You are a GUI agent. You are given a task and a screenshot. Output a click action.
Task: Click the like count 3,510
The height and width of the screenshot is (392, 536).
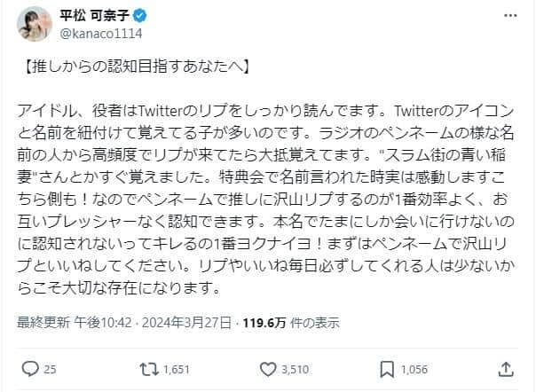pos(312,368)
